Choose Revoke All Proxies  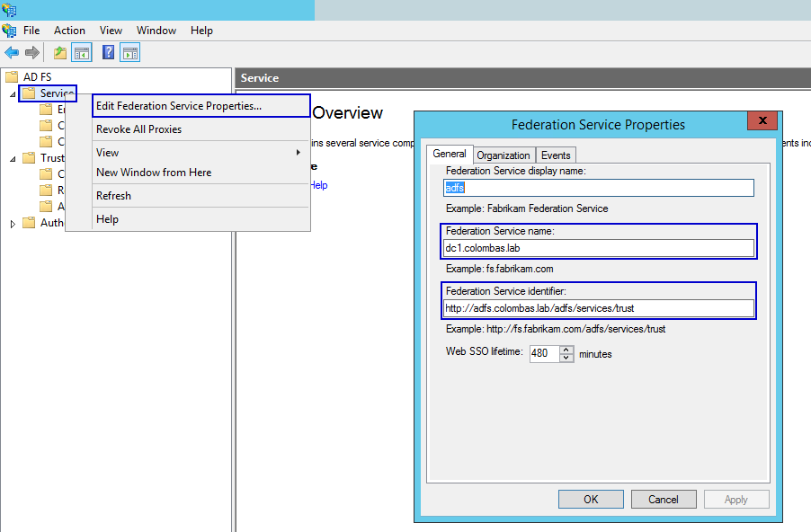click(x=201, y=129)
